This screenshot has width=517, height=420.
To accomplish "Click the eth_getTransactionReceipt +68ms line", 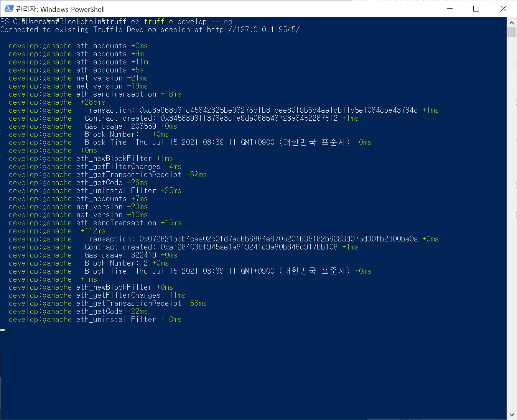I will [x=108, y=303].
